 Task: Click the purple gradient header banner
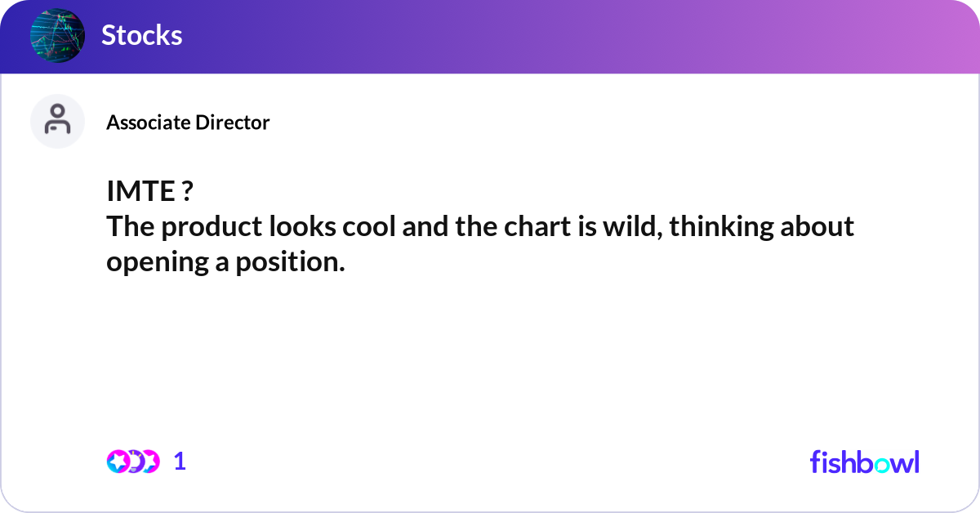(x=490, y=37)
